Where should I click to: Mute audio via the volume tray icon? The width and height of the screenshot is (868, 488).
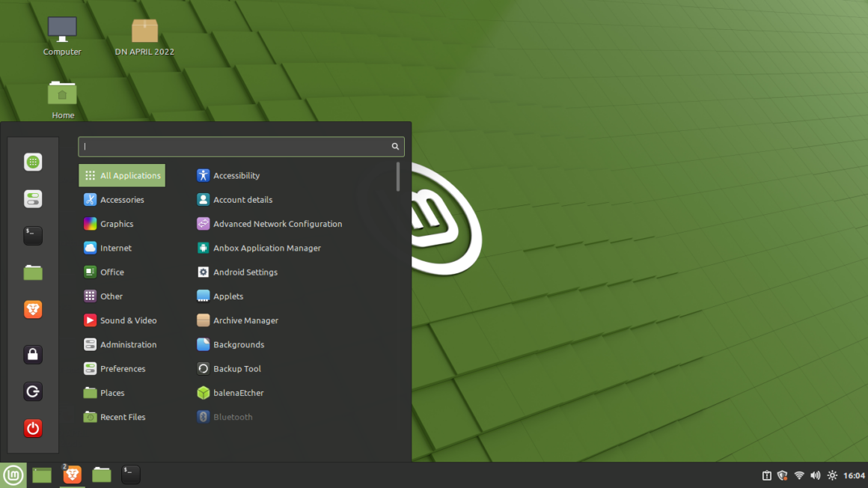point(815,475)
